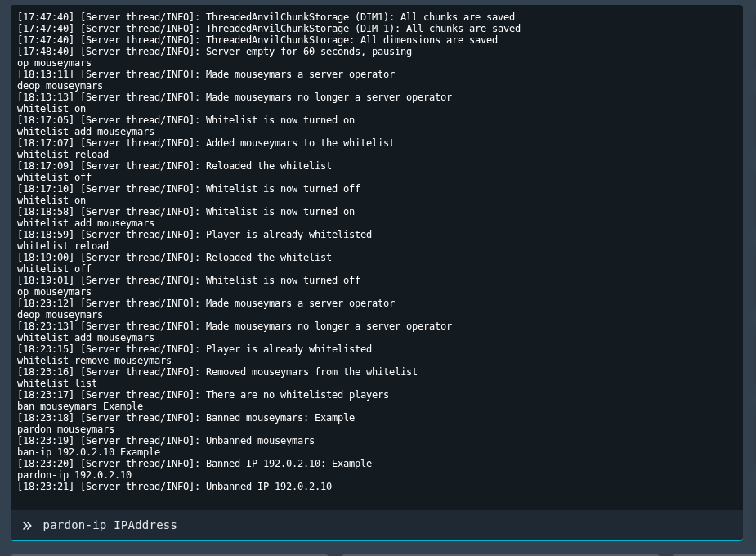Click the log line 'ThreadedAnvilChunkStorage (DIM-1): All chunks are saved'
This screenshot has height=556, width=756.
(269, 29)
